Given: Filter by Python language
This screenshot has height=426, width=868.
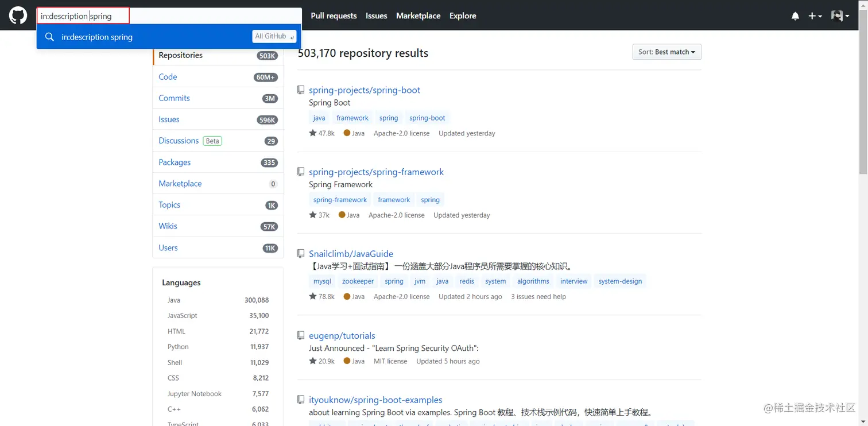Looking at the screenshot, I should [x=218, y=347].
